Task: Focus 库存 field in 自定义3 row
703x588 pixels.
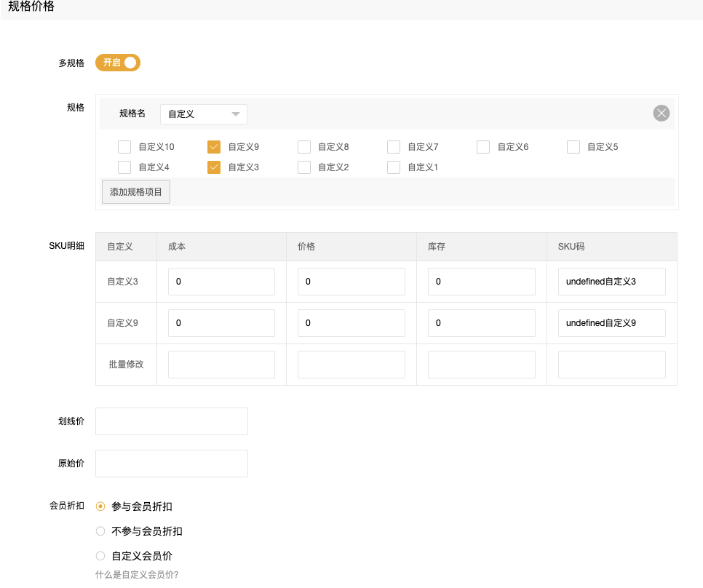Action: tap(482, 282)
